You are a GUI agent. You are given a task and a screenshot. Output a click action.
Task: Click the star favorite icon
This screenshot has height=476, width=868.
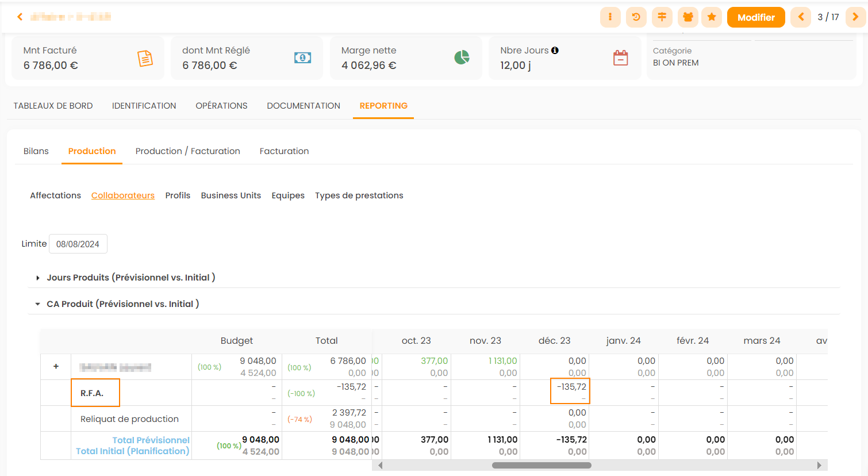(712, 17)
